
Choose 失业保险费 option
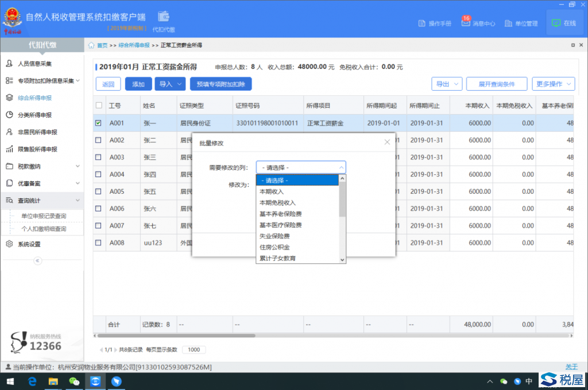tap(297, 236)
